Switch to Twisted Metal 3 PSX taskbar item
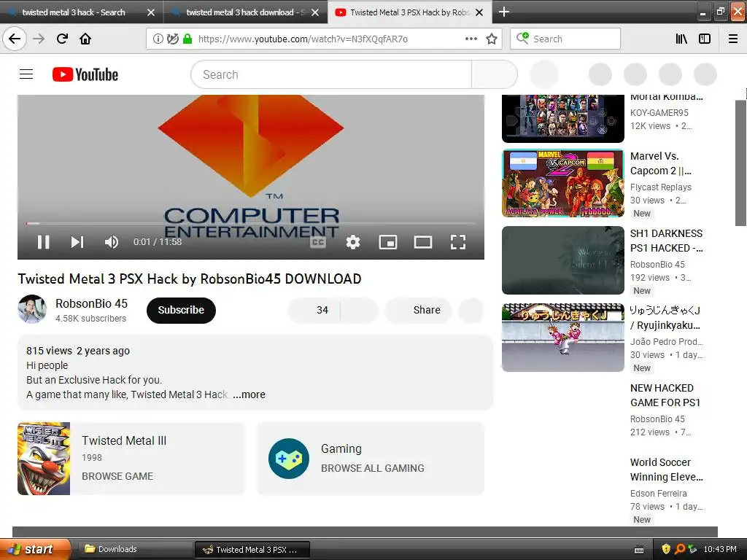747x560 pixels. [252, 550]
